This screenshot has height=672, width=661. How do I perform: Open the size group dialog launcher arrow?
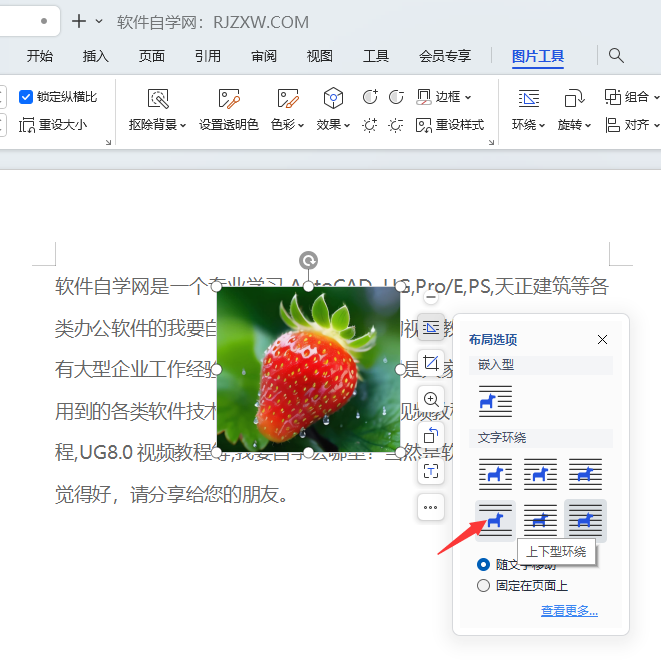[108, 142]
